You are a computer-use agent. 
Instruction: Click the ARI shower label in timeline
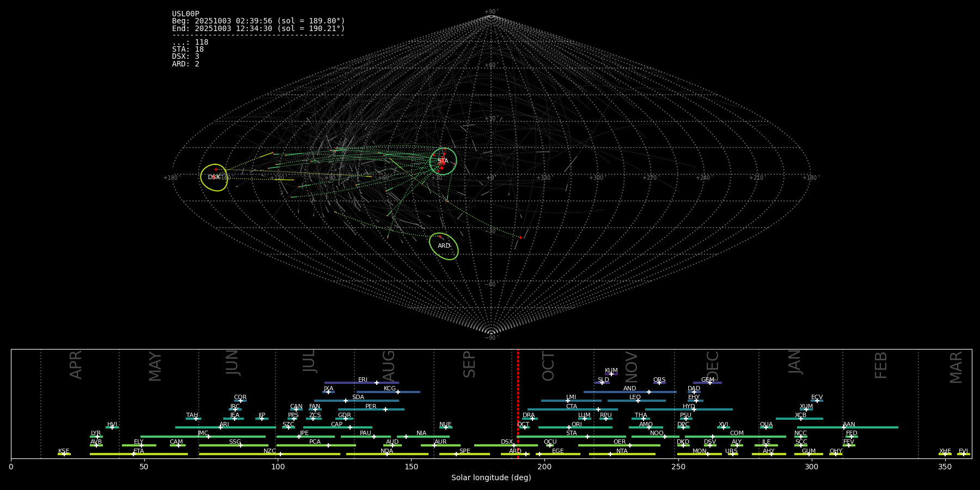[224, 424]
